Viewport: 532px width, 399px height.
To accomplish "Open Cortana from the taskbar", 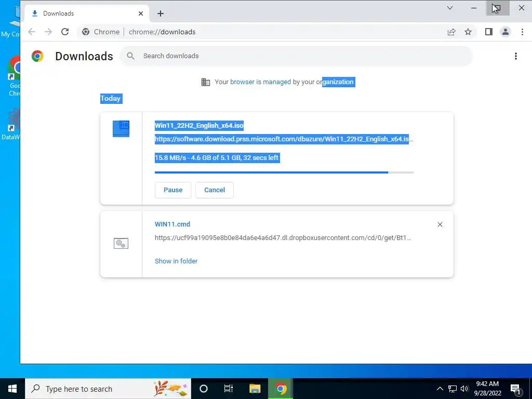I will click(x=204, y=389).
